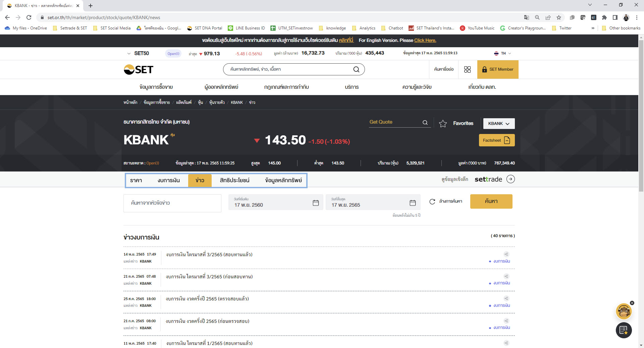Expand the KBANK dropdown selector
Image resolution: width=644 pixels, height=348 pixels.
pos(499,124)
